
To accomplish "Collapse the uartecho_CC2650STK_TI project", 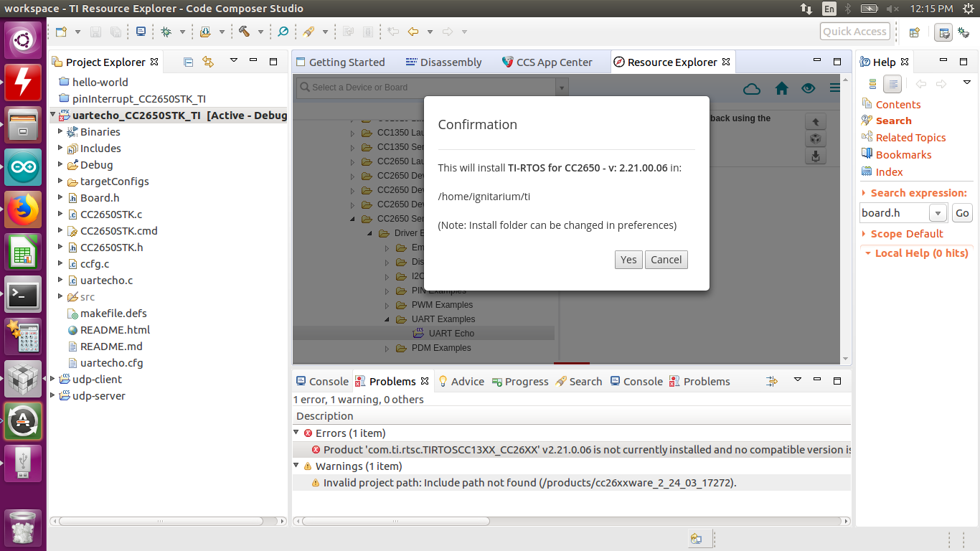I will [52, 115].
